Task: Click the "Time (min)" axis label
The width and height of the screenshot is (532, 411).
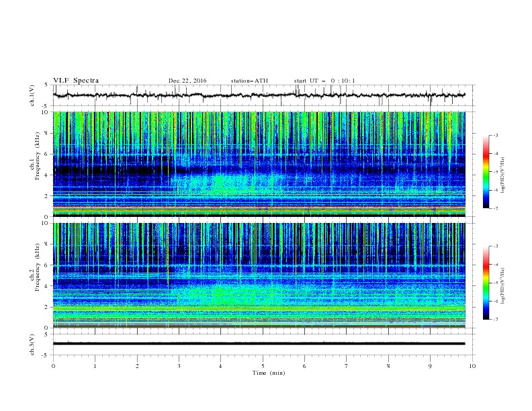Action: [269, 373]
